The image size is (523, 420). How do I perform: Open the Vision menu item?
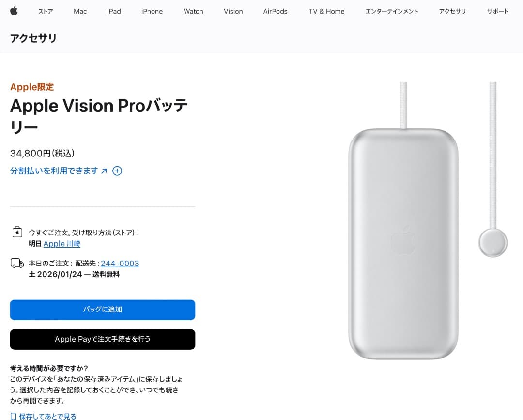pos(233,11)
